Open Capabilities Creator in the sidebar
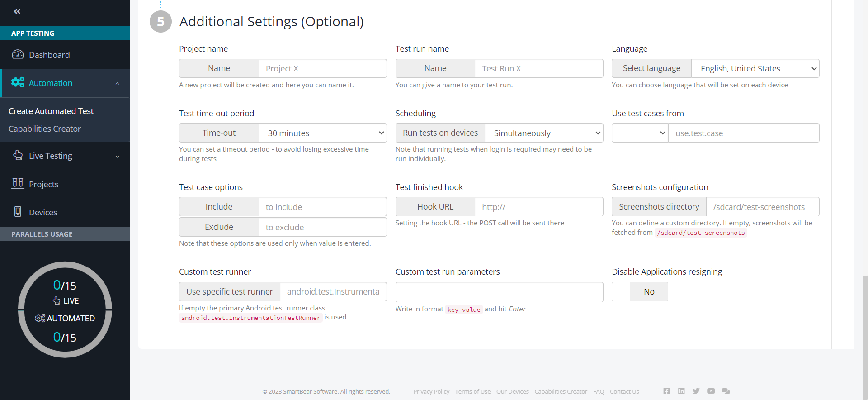The width and height of the screenshot is (868, 400). click(45, 129)
